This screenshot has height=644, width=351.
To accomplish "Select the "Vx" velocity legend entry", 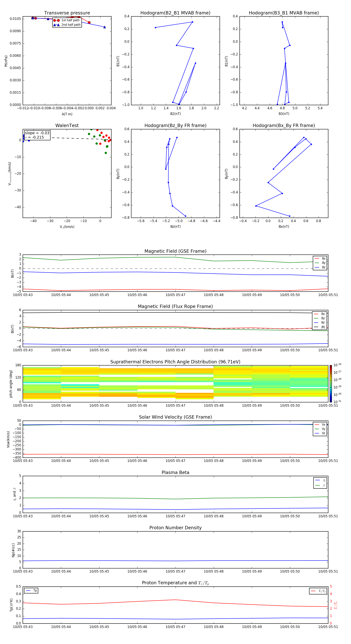I will [x=320, y=424].
